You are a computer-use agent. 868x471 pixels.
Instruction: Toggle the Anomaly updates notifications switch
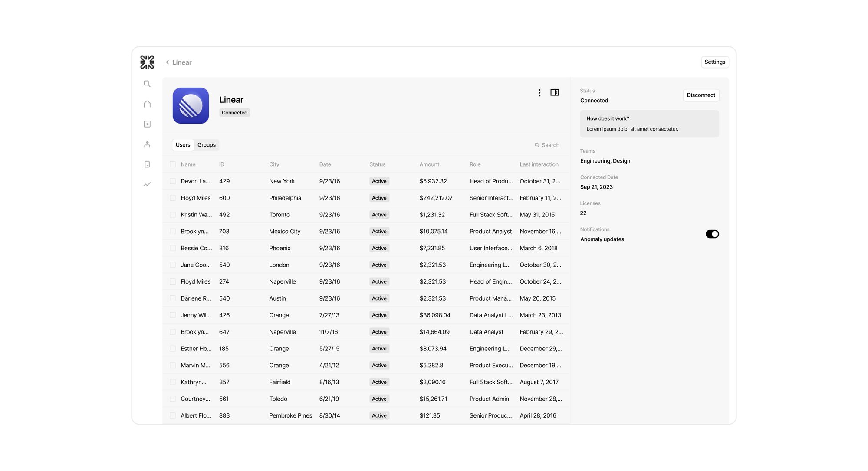click(x=712, y=234)
